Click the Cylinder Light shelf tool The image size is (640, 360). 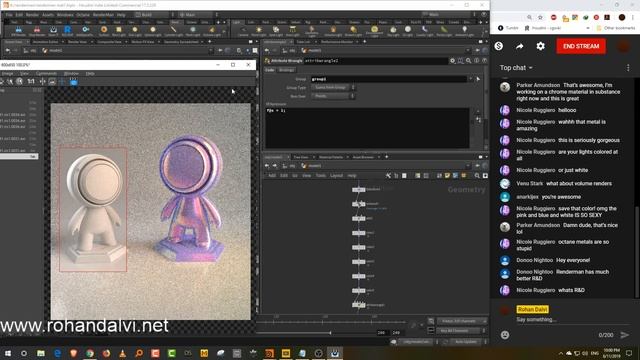173,31
